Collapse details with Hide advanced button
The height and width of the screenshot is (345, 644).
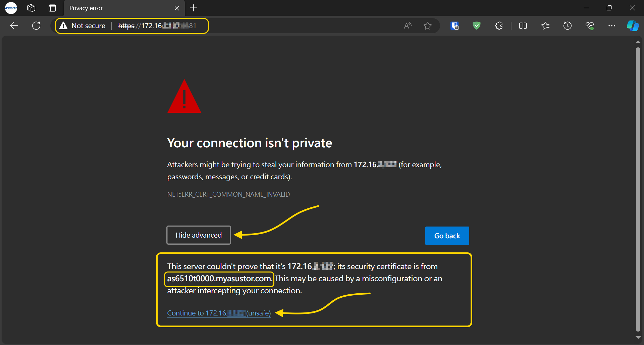point(199,235)
